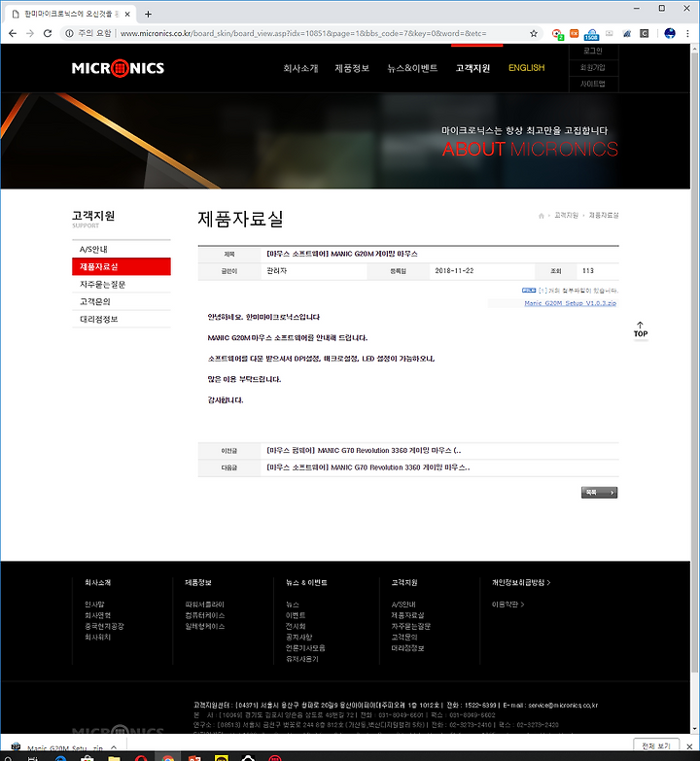
Task: Download the Manic_G20M_Setup_V1.0.3.zip attachment
Action: click(570, 303)
